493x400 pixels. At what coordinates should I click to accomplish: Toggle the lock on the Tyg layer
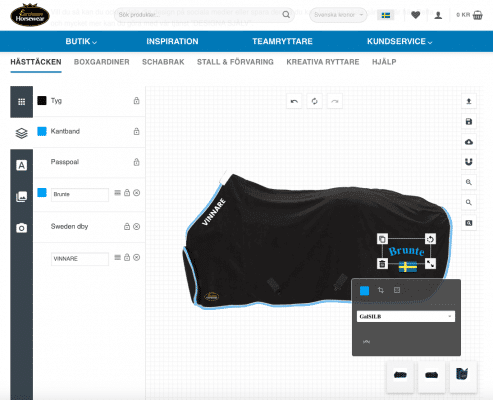click(x=136, y=101)
